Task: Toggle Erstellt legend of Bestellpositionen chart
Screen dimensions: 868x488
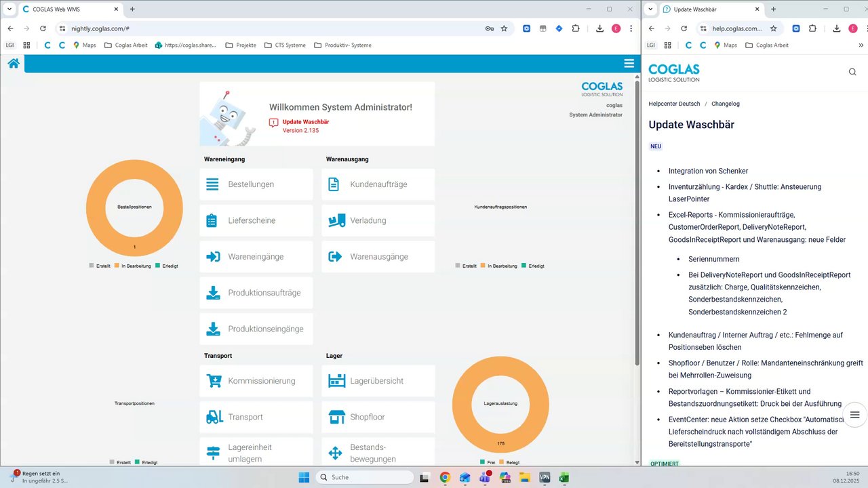Action: click(100, 266)
